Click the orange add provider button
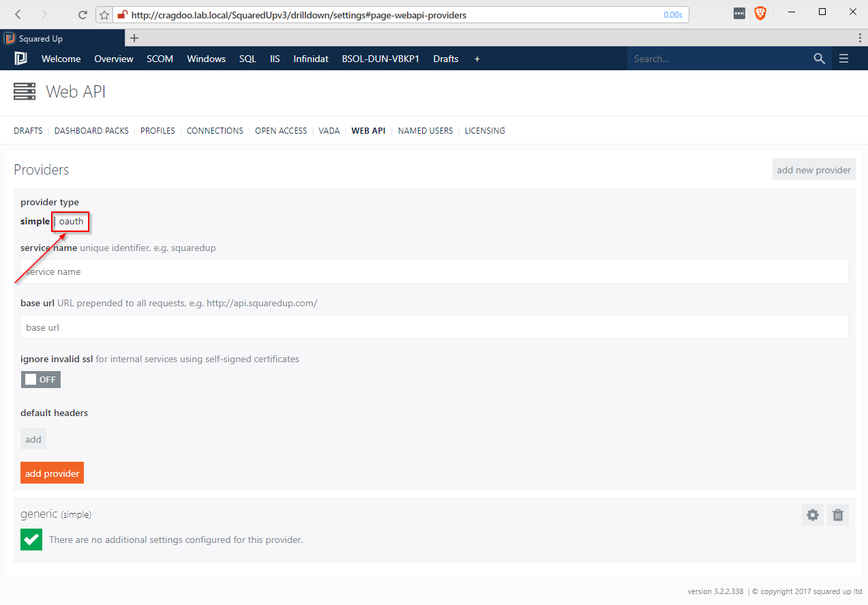 click(52, 473)
